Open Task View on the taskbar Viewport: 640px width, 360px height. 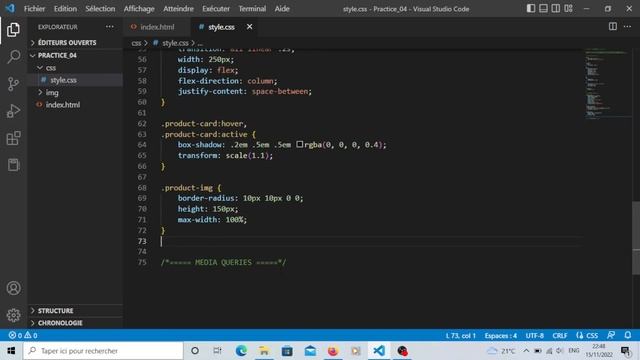(x=218, y=351)
